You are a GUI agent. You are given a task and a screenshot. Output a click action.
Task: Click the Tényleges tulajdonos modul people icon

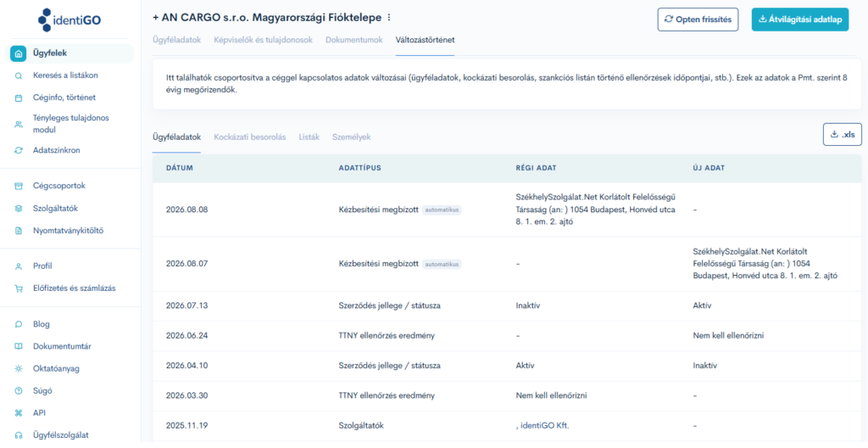(x=19, y=124)
